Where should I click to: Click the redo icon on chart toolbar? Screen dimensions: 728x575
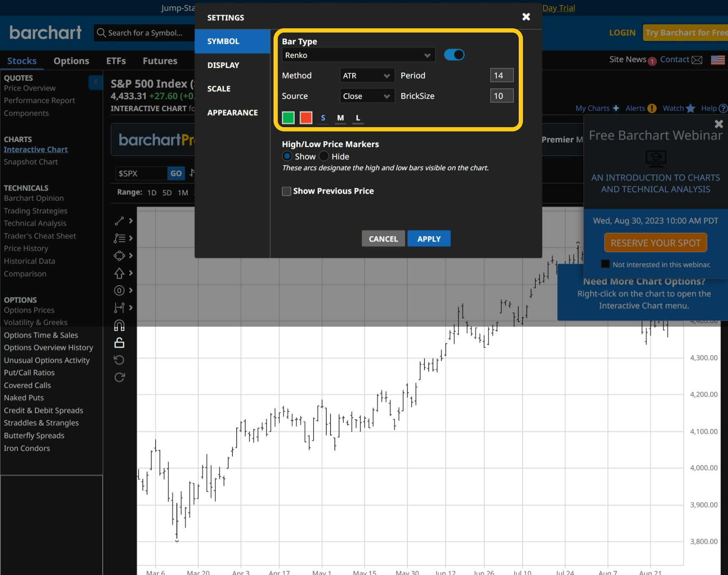pyautogui.click(x=119, y=377)
